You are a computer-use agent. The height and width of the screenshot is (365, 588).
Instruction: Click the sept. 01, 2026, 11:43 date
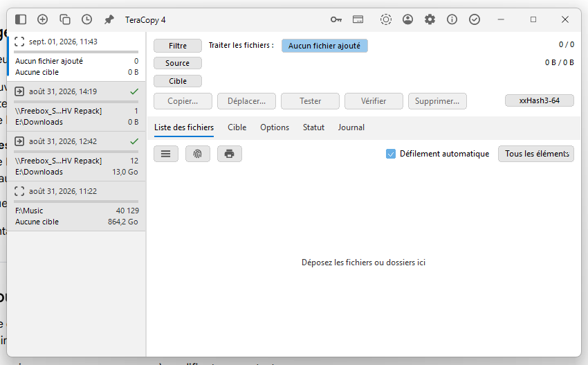(x=63, y=42)
